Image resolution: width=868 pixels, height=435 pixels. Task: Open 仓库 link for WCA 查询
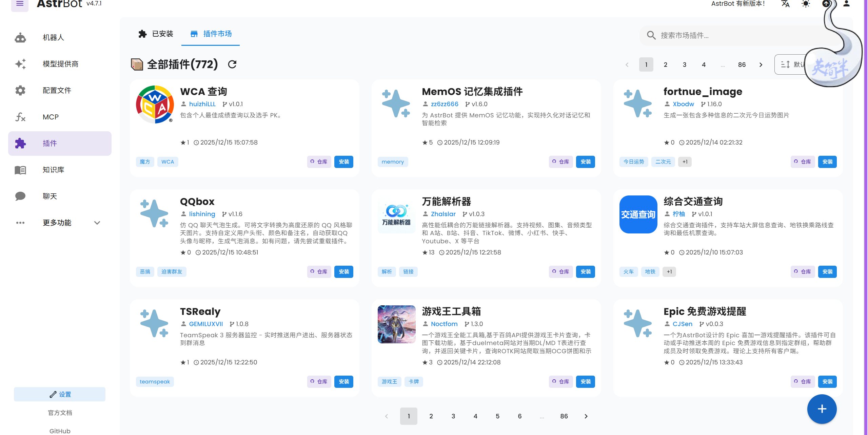tap(319, 162)
